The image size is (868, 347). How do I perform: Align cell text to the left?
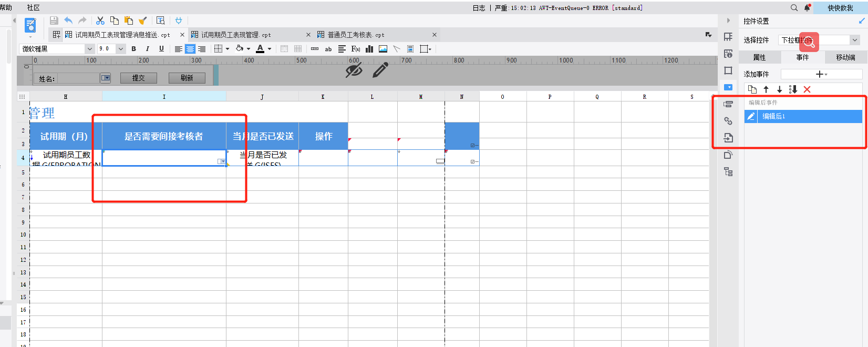point(179,49)
